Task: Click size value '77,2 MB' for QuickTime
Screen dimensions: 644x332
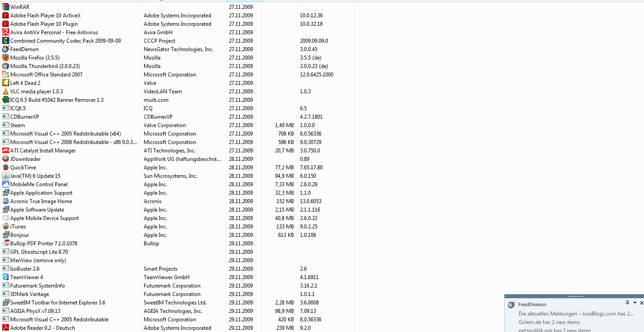Action: click(x=285, y=168)
